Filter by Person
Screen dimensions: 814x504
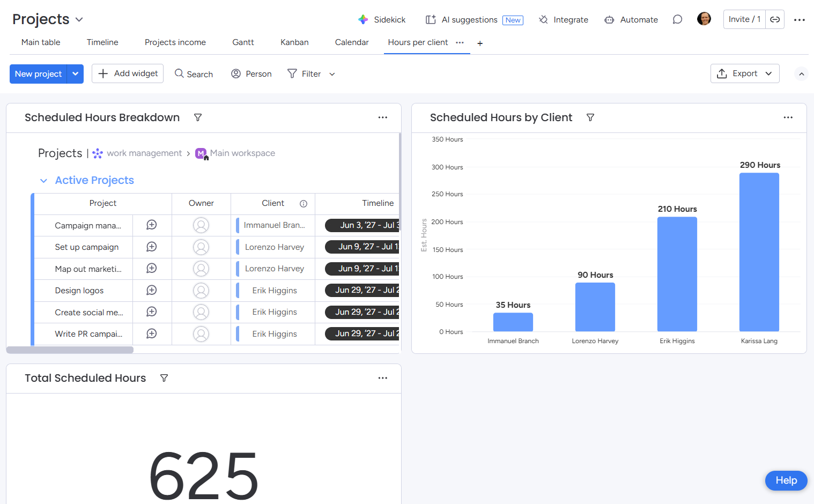point(251,74)
